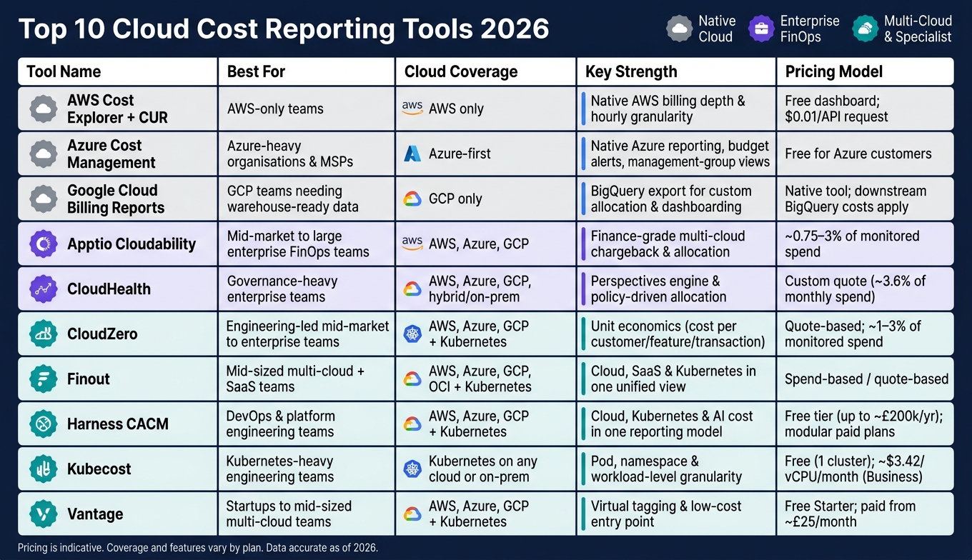Select the 'DevOps & platform engineering teams' cell

307,424
